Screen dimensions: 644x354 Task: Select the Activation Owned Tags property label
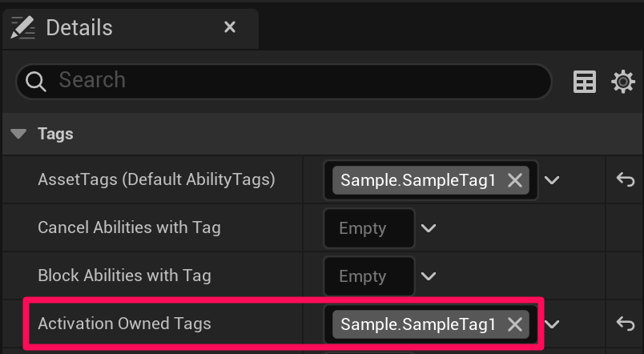point(124,324)
